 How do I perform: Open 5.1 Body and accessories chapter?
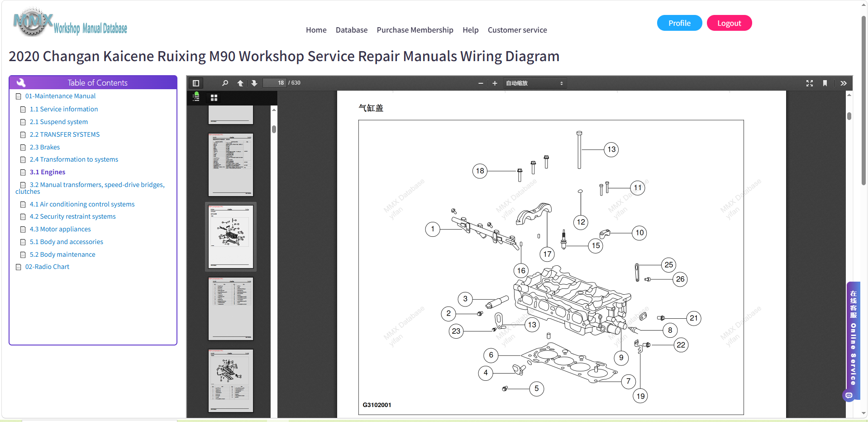(x=67, y=242)
